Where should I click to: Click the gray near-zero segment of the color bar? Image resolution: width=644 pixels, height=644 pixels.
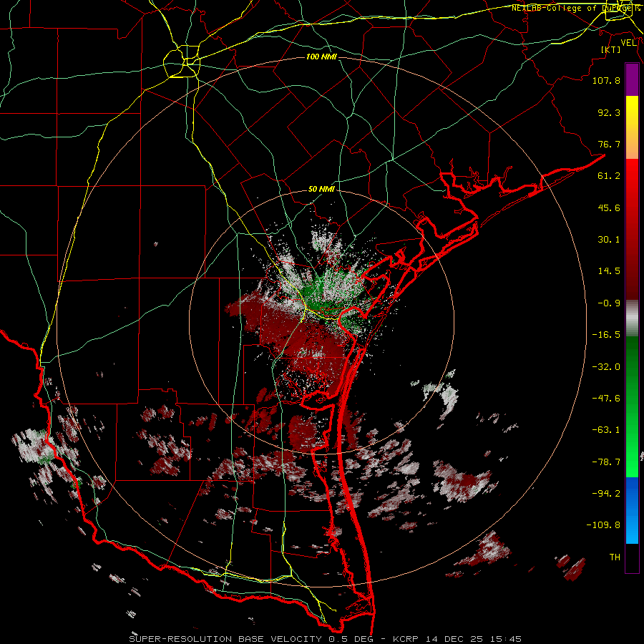pos(632,318)
